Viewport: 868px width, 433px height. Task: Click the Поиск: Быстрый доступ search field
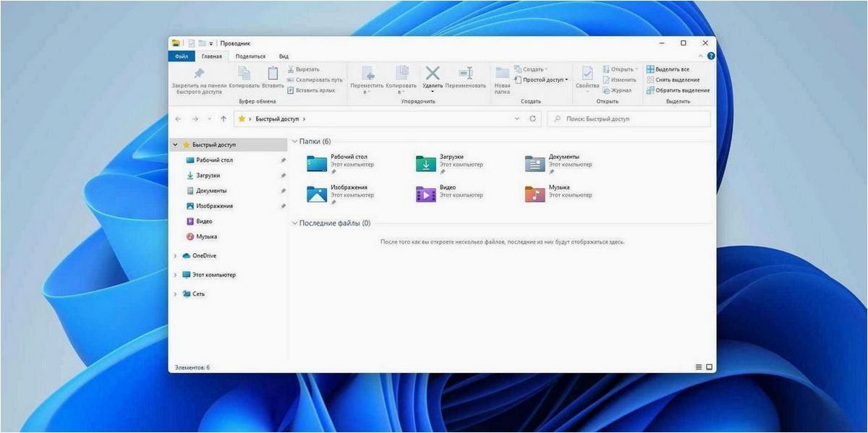(629, 119)
